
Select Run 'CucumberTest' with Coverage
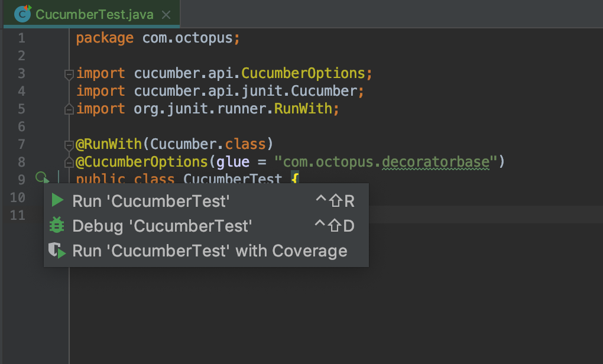coord(209,251)
